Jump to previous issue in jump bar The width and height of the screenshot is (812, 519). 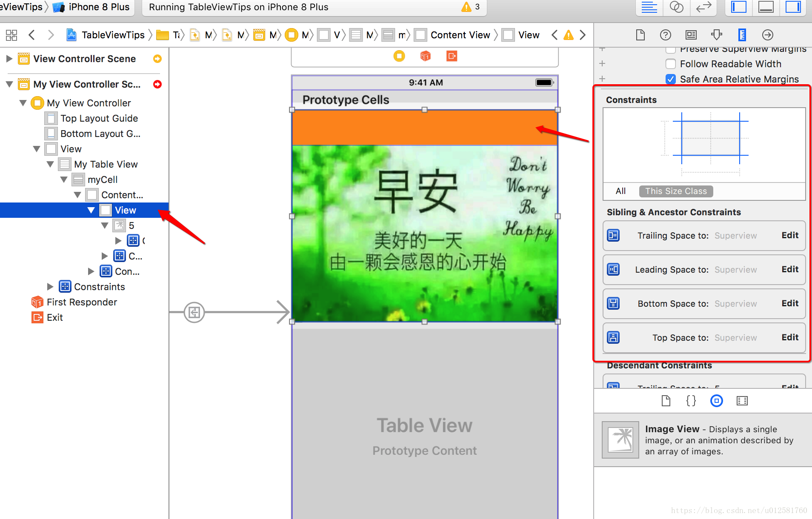point(554,35)
